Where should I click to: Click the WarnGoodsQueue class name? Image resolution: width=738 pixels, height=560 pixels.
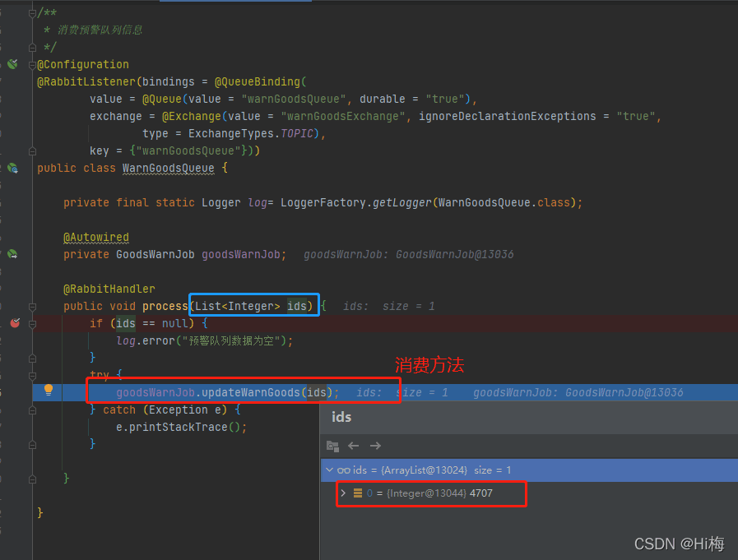coord(169,168)
